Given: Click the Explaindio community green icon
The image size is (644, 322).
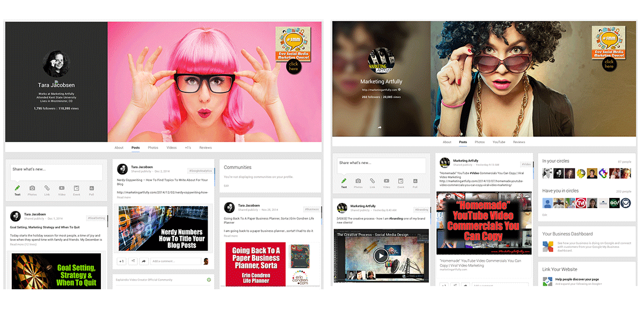Looking at the screenshot, I should tap(209, 280).
